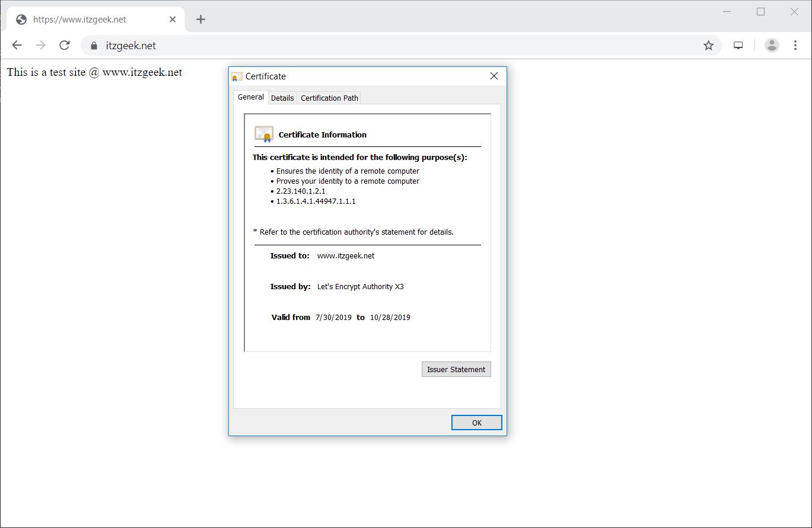Screen dimensions: 812x528
Task: Click the padlock icon in the address bar
Action: [93, 45]
